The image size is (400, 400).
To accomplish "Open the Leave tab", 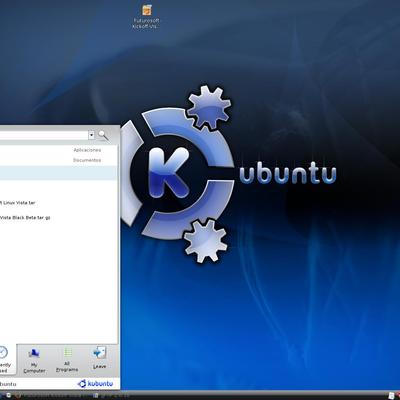I will (x=99, y=358).
